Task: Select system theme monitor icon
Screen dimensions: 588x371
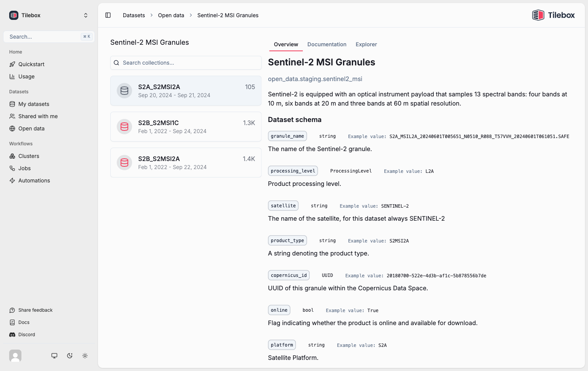Action: [54, 356]
